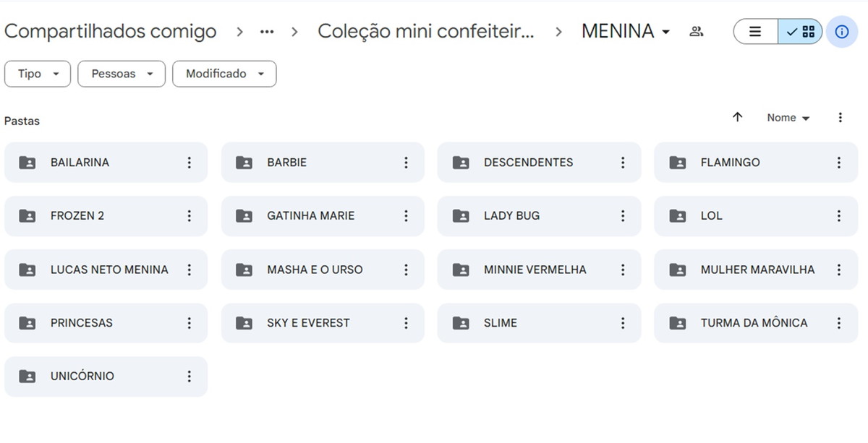
Task: Open more options for MINNIE VERMELHA folder
Action: pyautogui.click(x=623, y=270)
